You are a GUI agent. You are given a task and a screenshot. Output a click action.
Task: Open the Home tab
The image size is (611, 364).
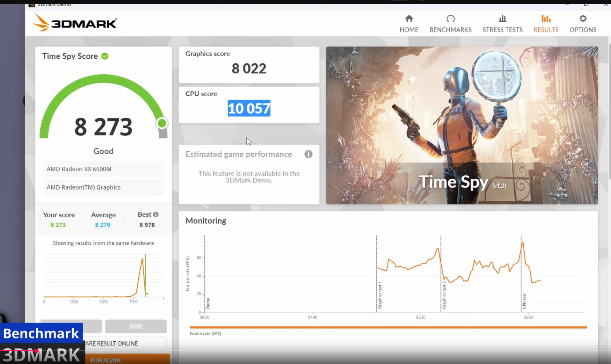409,24
